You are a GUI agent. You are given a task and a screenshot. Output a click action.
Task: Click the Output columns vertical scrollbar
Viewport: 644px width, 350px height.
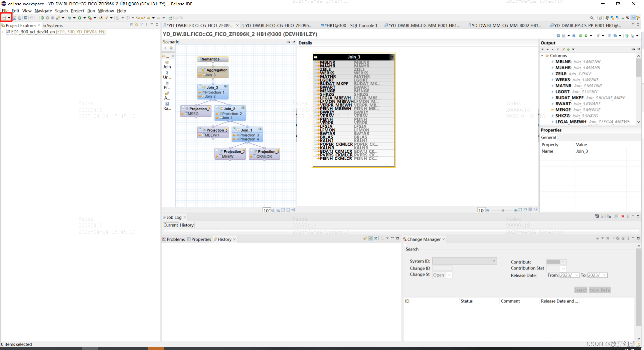coord(639,89)
